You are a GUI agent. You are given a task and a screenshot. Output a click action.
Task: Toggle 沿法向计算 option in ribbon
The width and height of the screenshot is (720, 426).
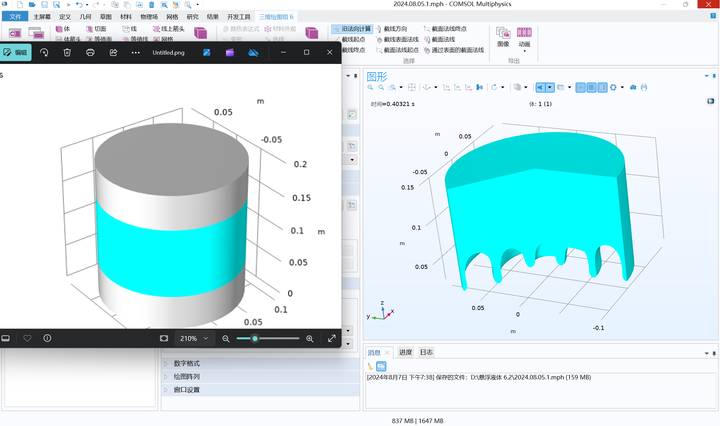pos(350,30)
